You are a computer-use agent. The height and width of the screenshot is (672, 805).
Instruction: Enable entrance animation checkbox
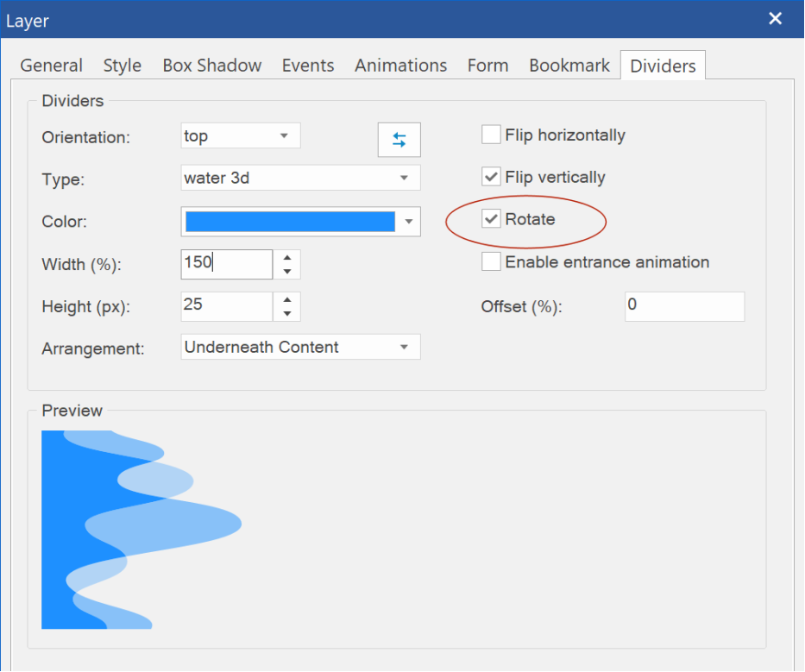(x=491, y=262)
